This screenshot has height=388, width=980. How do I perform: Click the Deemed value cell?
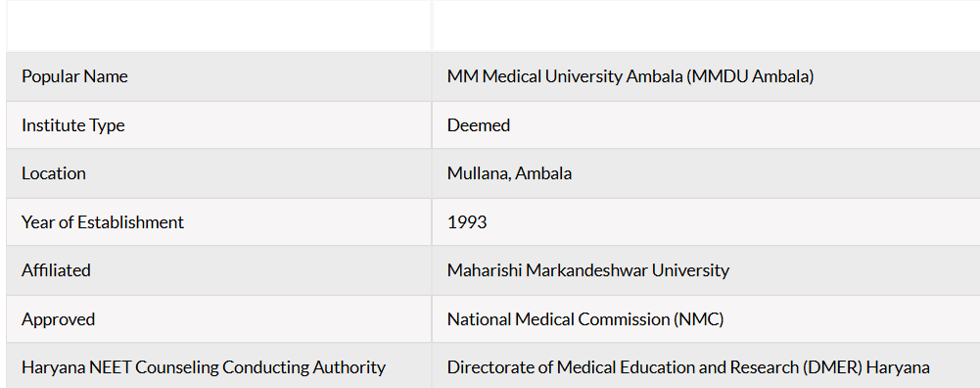pos(706,125)
